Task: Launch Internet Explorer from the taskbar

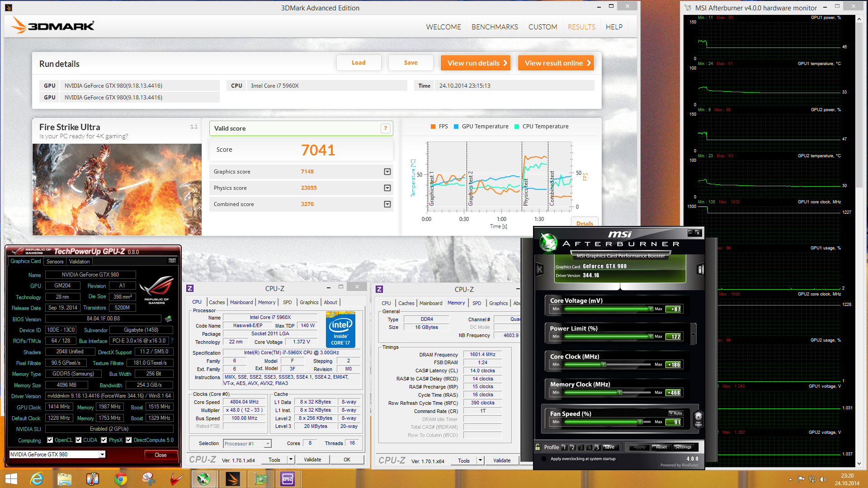Action: pos(37,479)
